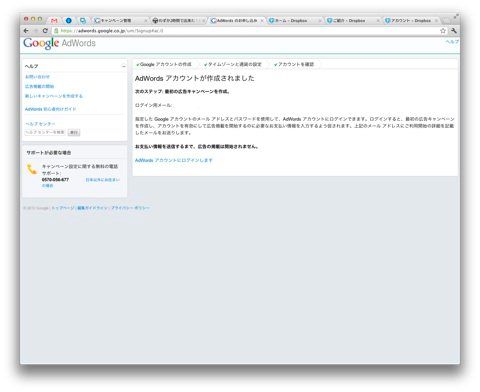Open the Chrome wrench menu
Screen dimensions: 480x392
pos(454,31)
